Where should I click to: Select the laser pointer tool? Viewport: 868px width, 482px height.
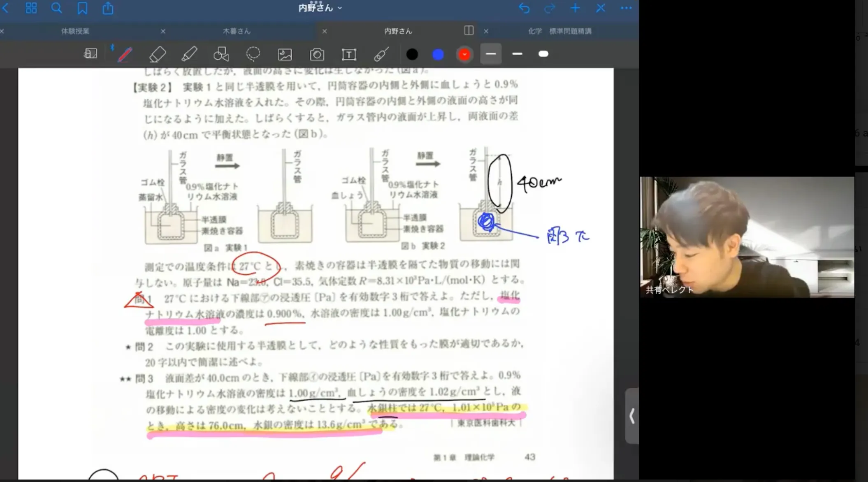tap(381, 54)
